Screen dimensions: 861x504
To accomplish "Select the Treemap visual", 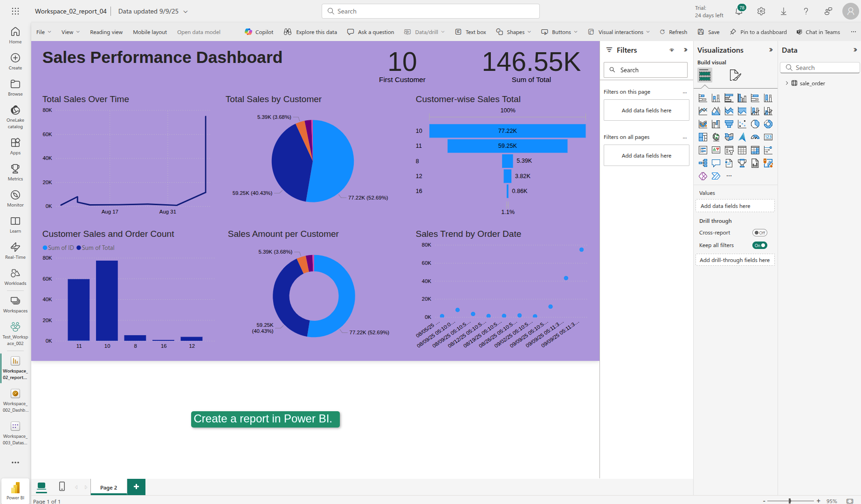I will [x=703, y=137].
